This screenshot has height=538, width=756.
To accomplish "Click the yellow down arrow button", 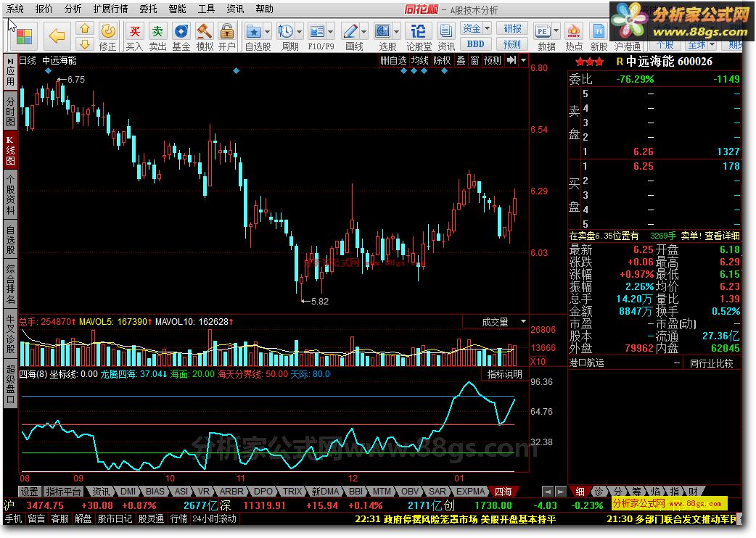I will click(86, 44).
